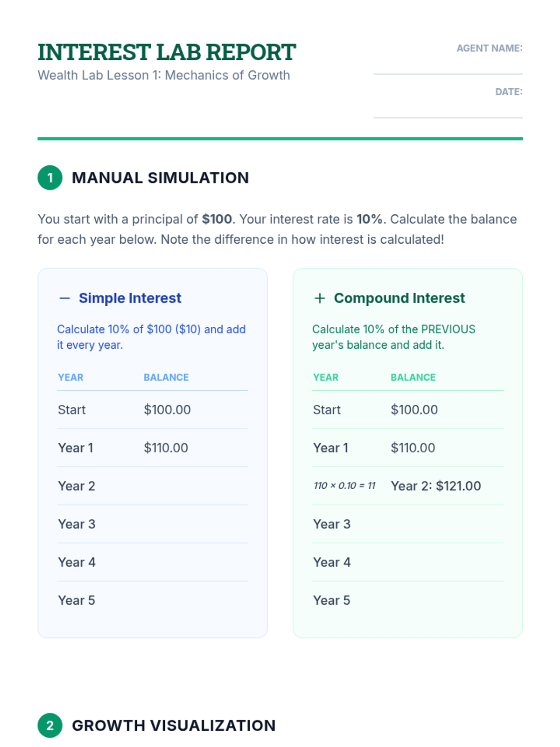Click the Simple Interest Year 5 balance blank
This screenshot has height=747, width=560.
(195, 600)
